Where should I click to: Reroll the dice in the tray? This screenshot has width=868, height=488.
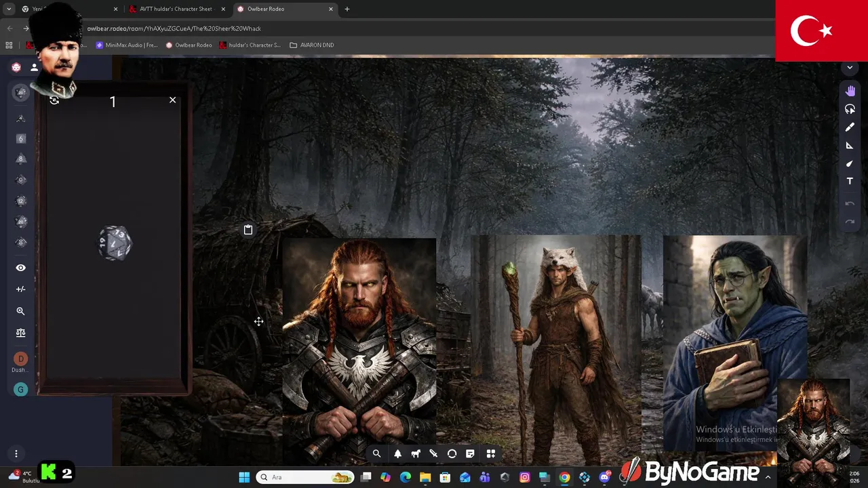click(54, 100)
